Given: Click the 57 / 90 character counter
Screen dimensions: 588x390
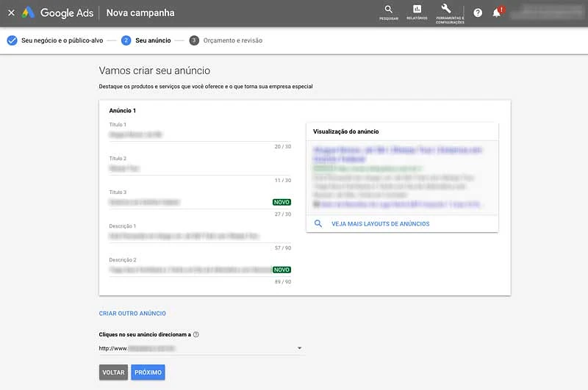Looking at the screenshot, I should point(283,248).
